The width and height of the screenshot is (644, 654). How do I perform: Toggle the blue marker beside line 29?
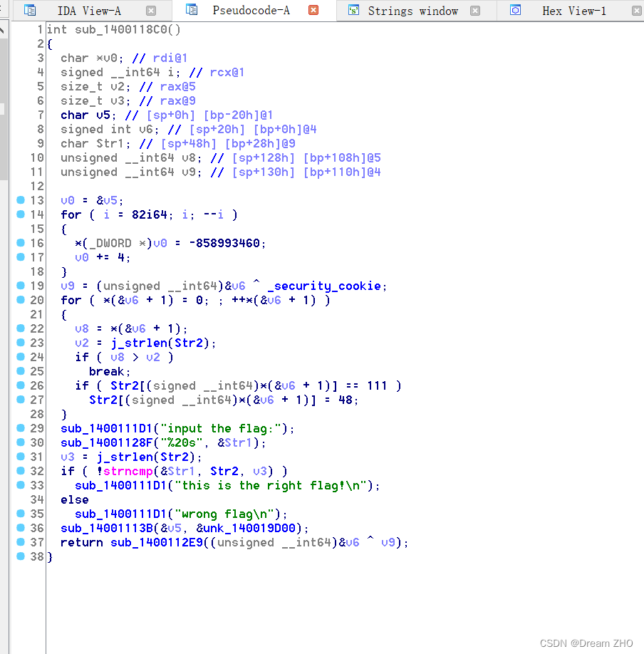tap(19, 428)
